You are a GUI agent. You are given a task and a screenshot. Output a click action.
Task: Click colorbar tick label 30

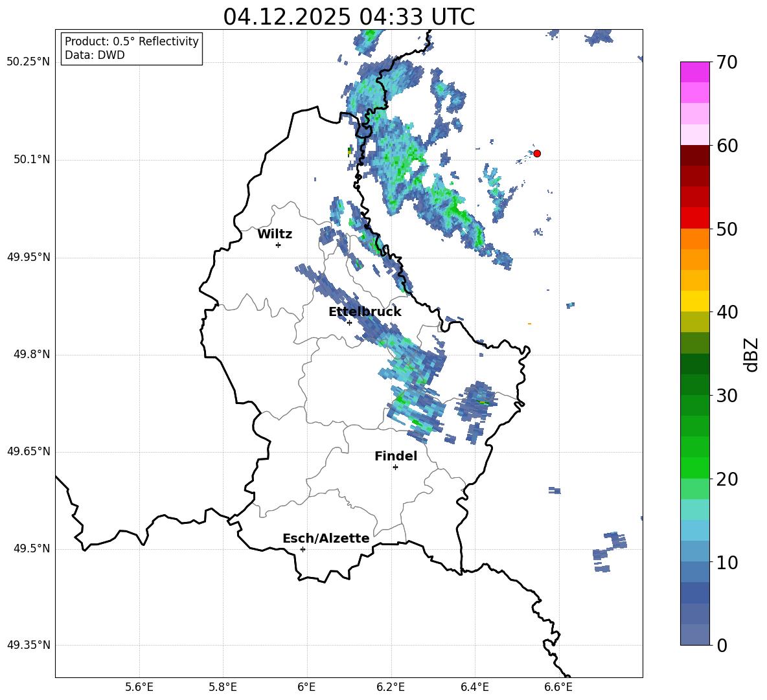click(727, 396)
